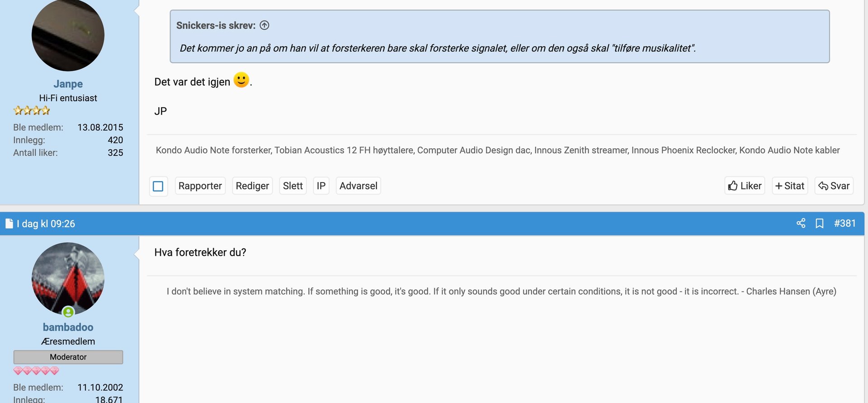The height and width of the screenshot is (403, 868).
Task: Click the smiley emoji in Janpe's post
Action: (x=241, y=80)
